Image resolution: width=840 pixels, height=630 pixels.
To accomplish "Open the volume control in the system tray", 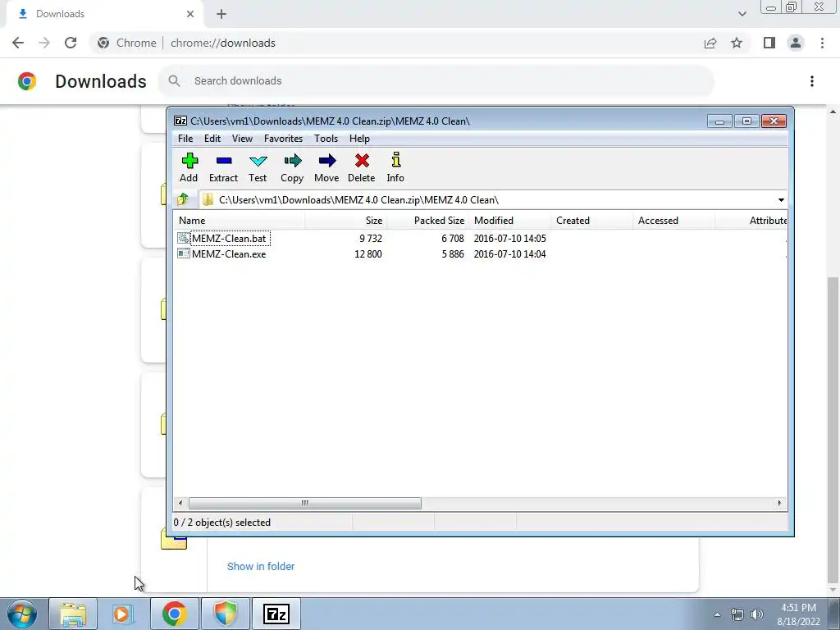I will (756, 614).
